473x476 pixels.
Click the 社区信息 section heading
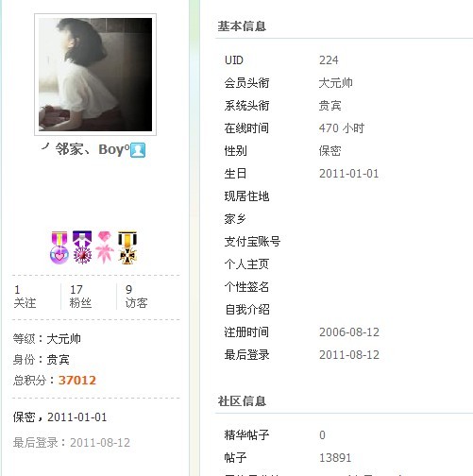tap(242, 401)
